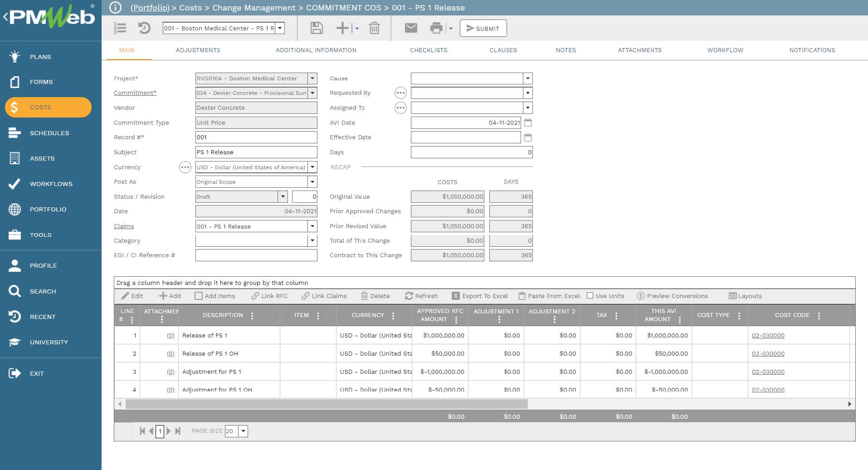Switch to the Additional Information tab
Screen dimensions: 868x470
point(316,50)
